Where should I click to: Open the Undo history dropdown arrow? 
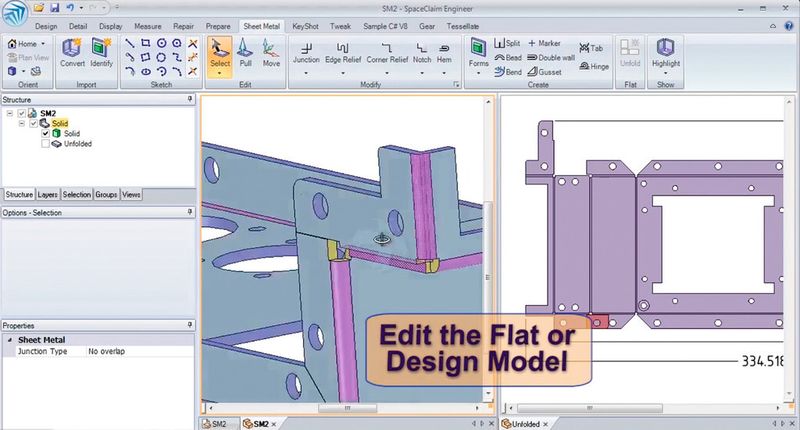tap(81, 8)
